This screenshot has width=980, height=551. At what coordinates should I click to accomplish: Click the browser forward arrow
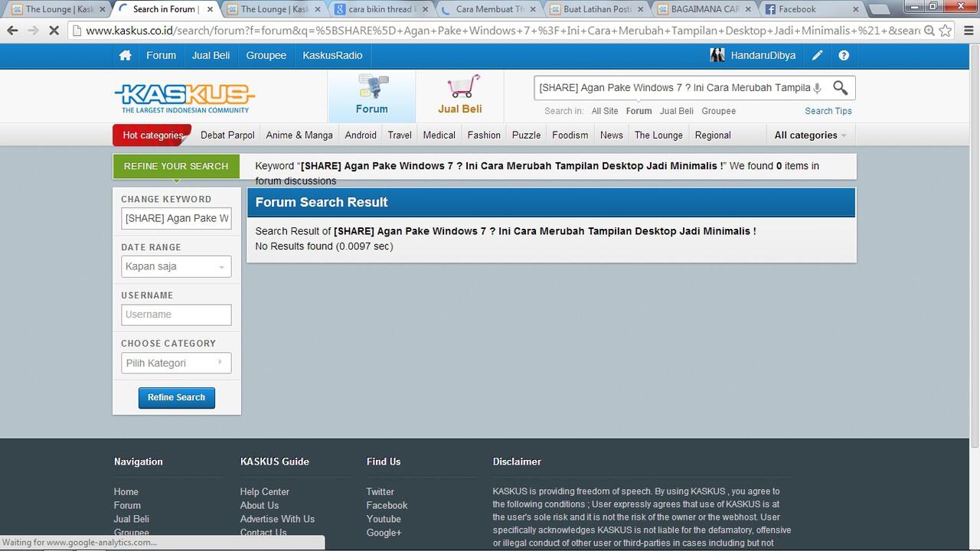(33, 31)
